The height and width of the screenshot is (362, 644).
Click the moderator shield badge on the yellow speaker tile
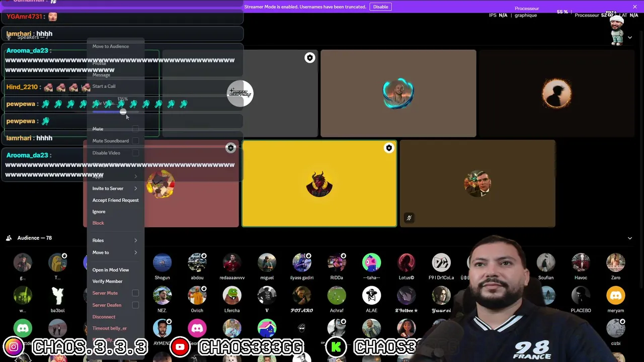pyautogui.click(x=389, y=148)
